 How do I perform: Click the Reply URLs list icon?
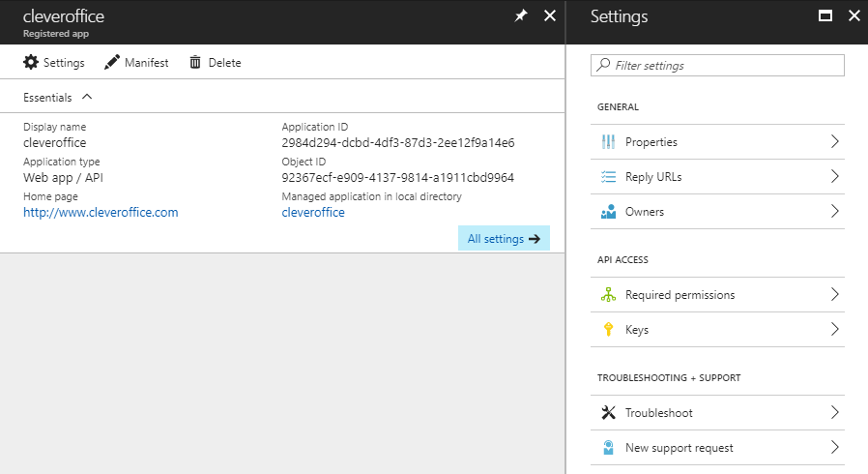608,177
